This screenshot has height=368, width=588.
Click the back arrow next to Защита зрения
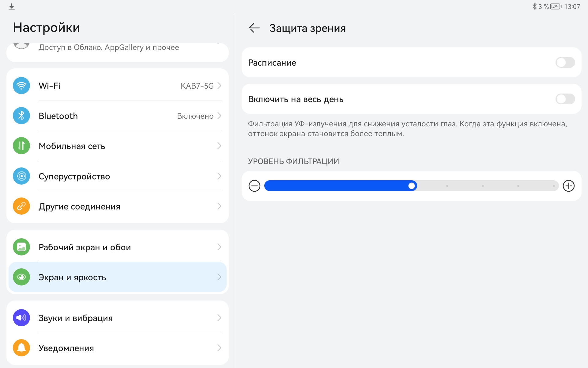click(254, 28)
